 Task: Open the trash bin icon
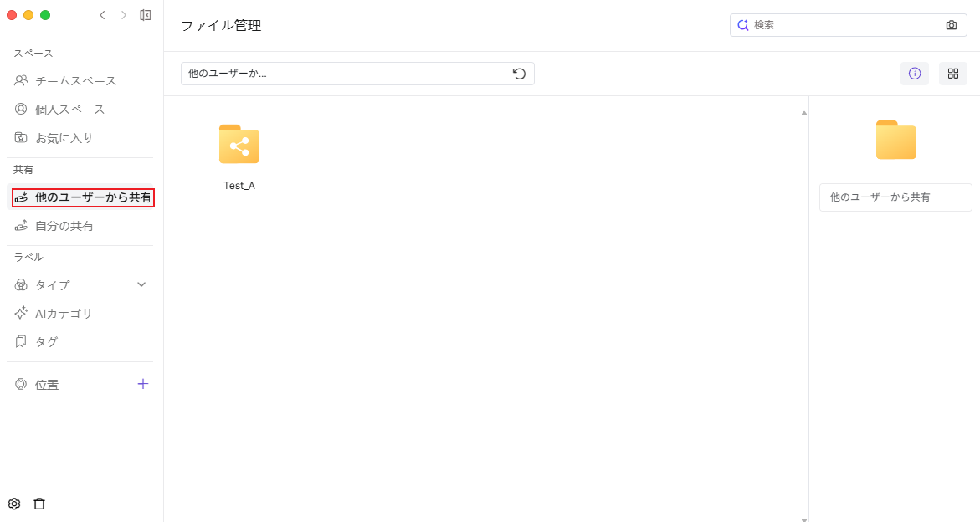pos(39,504)
